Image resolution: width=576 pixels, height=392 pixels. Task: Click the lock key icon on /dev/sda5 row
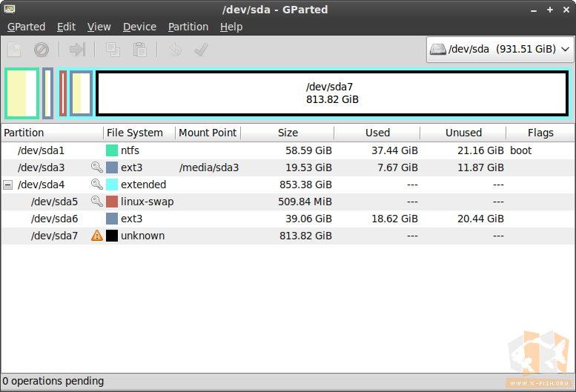tap(97, 202)
